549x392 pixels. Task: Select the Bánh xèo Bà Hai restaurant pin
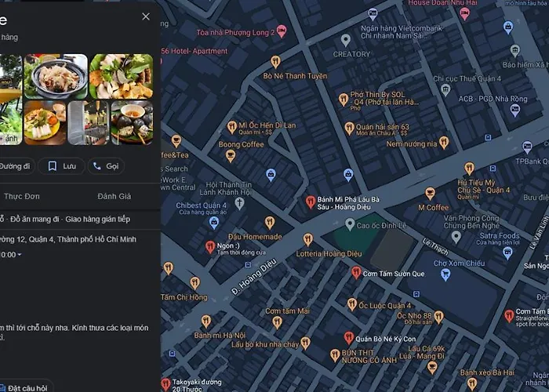click(472, 384)
